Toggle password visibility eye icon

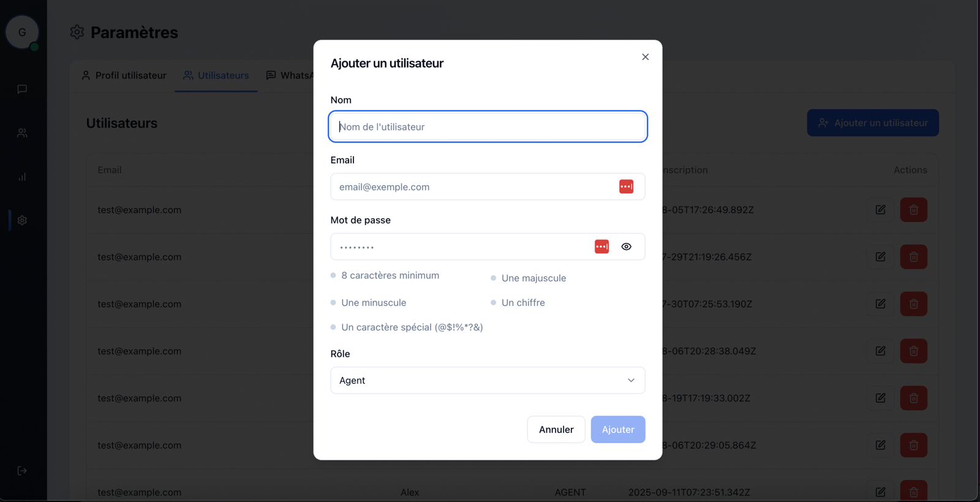pyautogui.click(x=626, y=246)
